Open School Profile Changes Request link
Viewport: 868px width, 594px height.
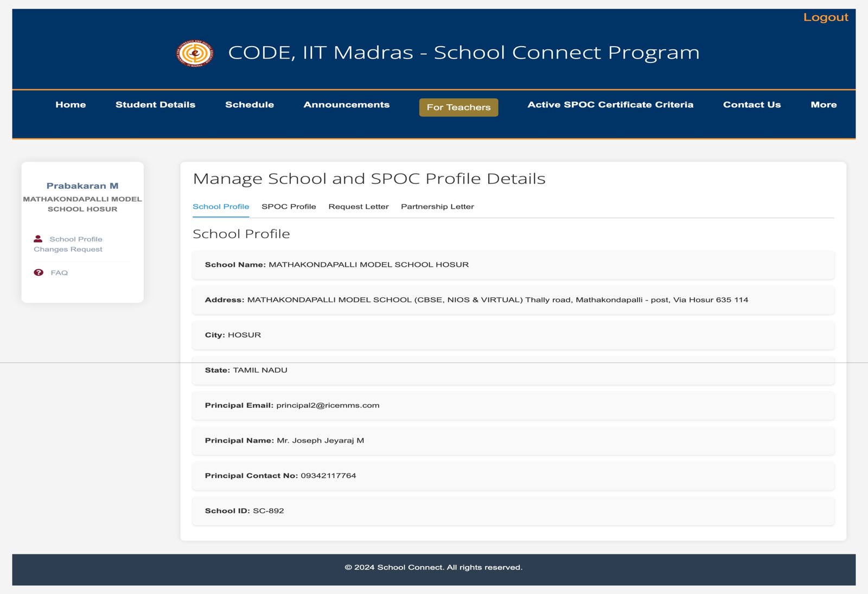[68, 244]
